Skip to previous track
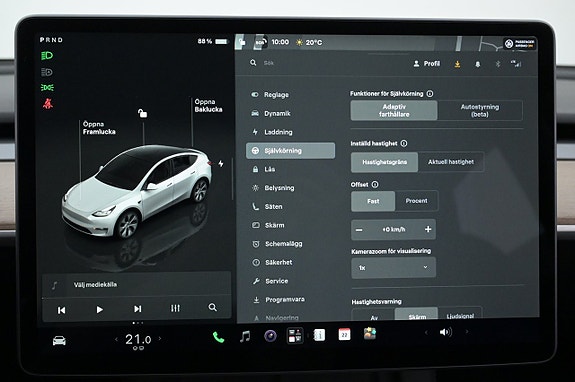Image resolution: width=575 pixels, height=382 pixels. [x=62, y=311]
